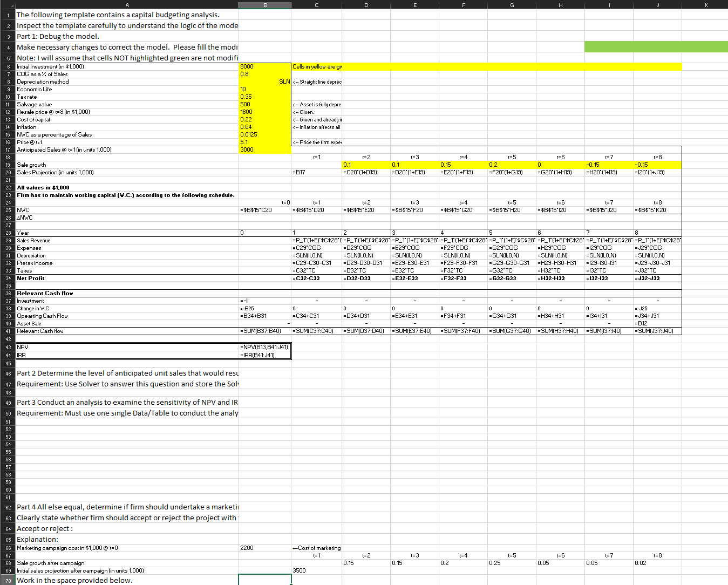Screen dimensions: 728x585
Task: Select the =B17 sales projection cell
Action: point(317,172)
